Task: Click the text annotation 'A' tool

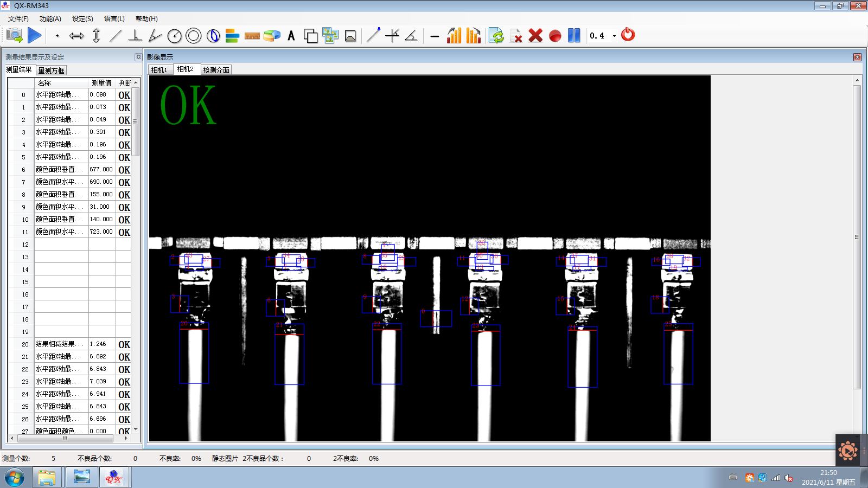Action: [291, 36]
